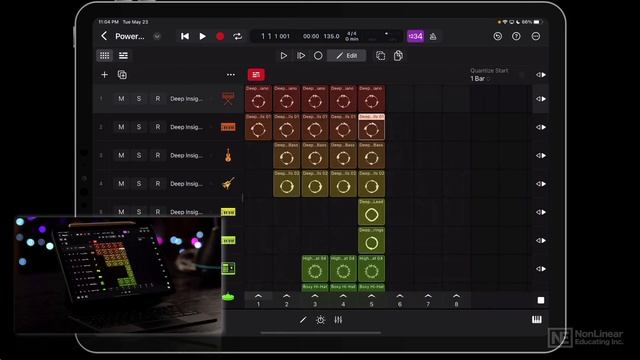Open the bottom mixer faders tab
This screenshot has height=360, width=640.
(338, 320)
